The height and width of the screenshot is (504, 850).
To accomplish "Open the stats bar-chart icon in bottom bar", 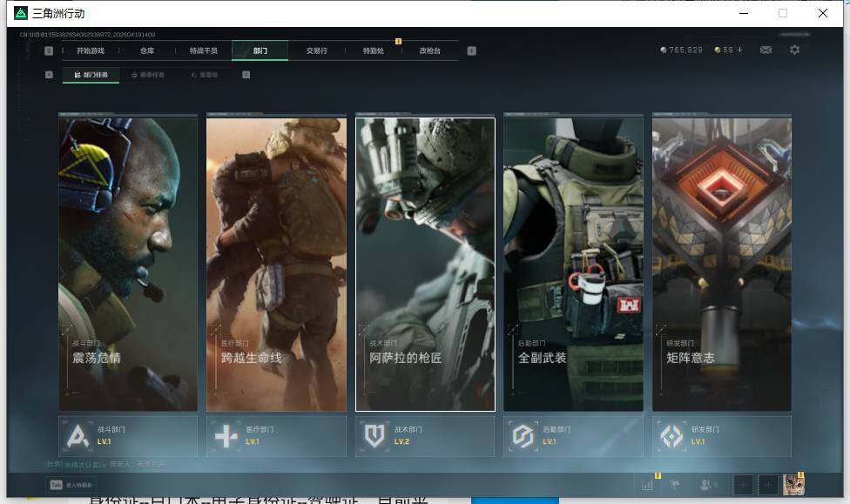I will pyautogui.click(x=647, y=485).
